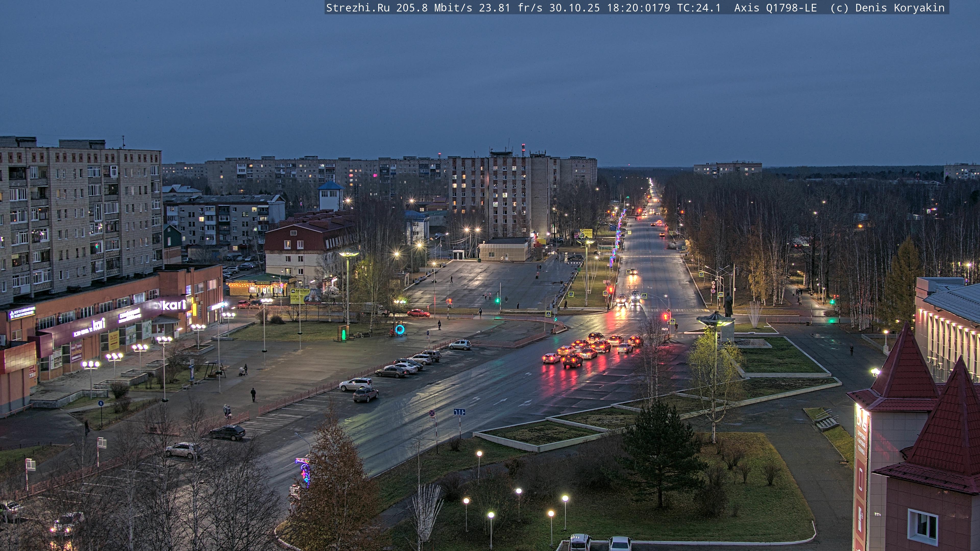Click the (c) Denis Koryakin credit text
The height and width of the screenshot is (551, 980).
point(887,8)
